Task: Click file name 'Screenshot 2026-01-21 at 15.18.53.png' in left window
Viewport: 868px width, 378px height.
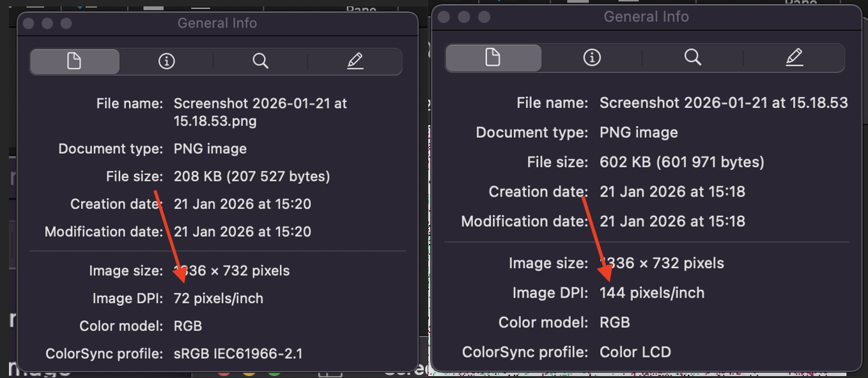Action: [x=260, y=112]
